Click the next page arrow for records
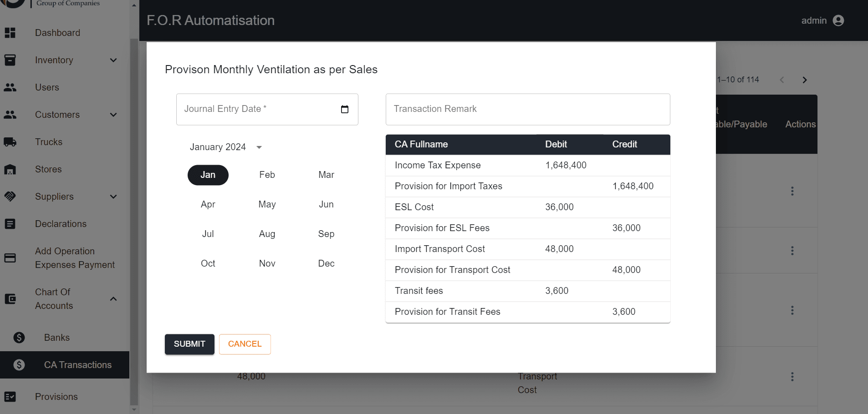 (804, 80)
